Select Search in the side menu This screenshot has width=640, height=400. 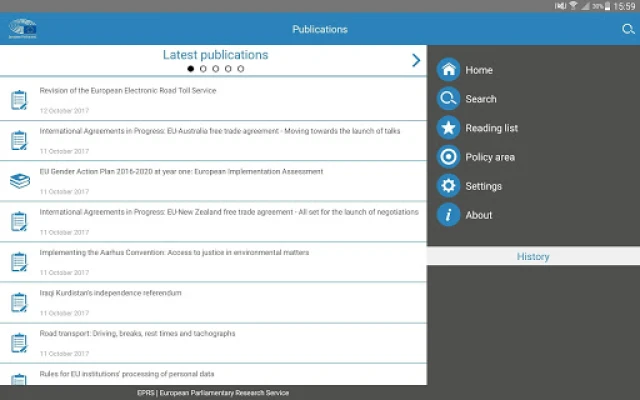(x=480, y=99)
